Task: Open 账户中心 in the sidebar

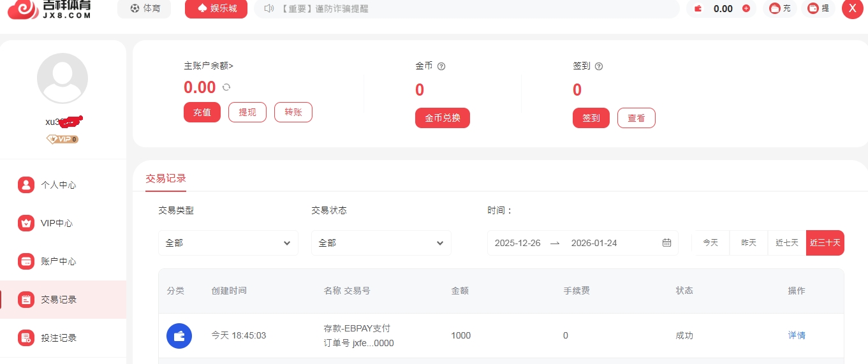Action: coord(59,261)
